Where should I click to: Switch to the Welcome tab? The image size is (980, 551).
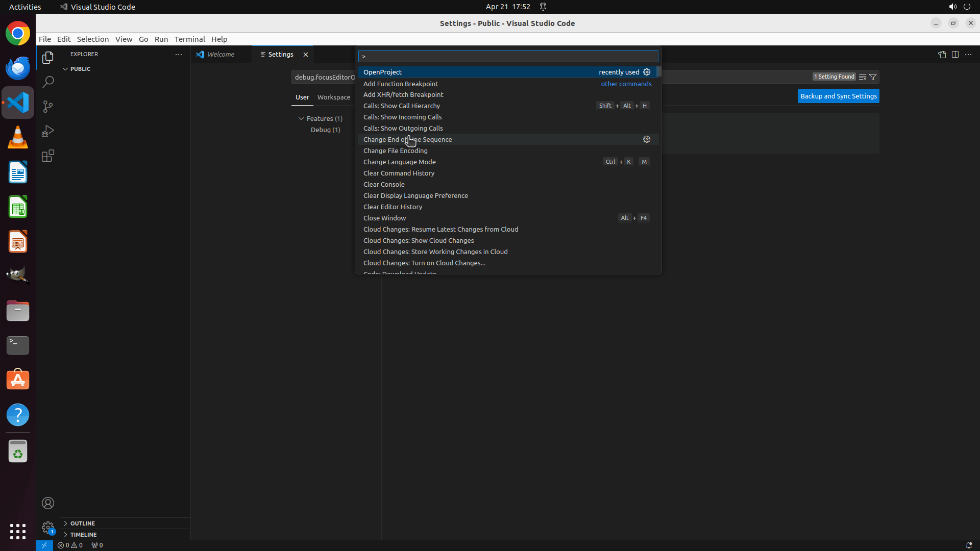220,55
